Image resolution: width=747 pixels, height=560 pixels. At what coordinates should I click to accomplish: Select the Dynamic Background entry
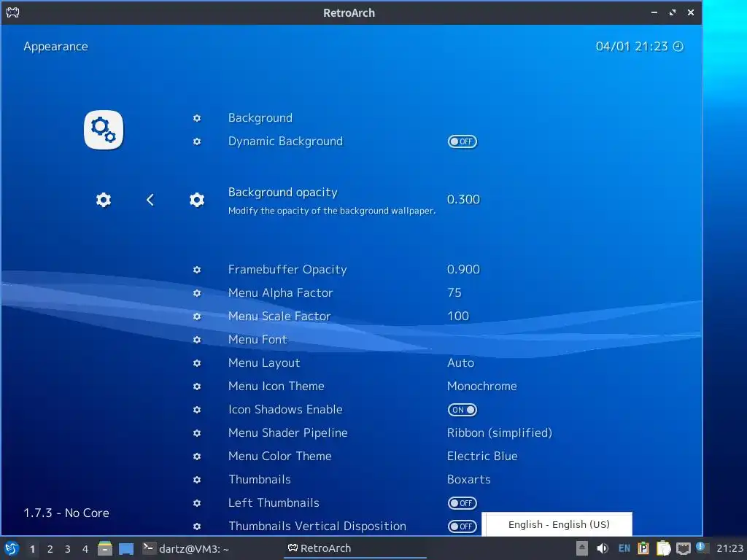pos(285,141)
